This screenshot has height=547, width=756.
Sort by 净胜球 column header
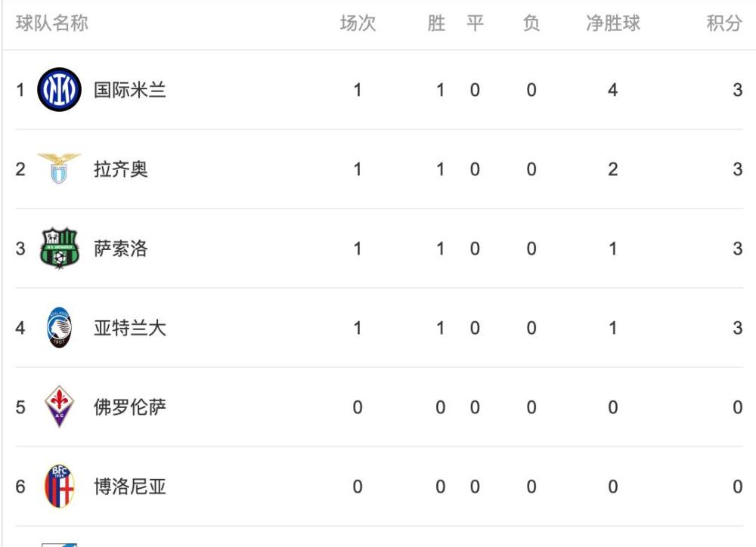click(x=613, y=23)
